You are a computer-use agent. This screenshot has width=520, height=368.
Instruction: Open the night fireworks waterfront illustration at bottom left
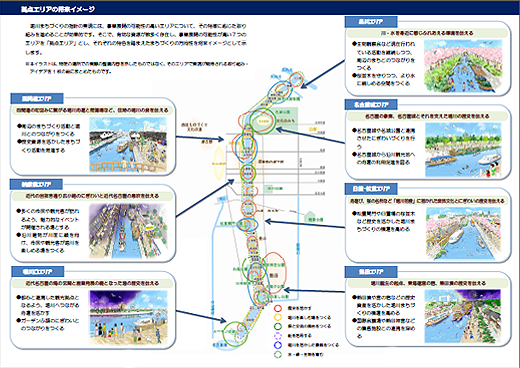pos(128,318)
